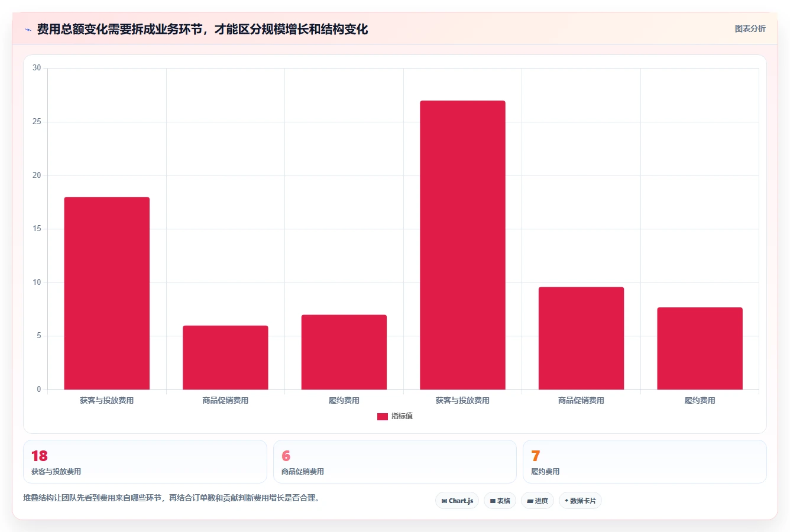Screen dimensions: 790x532
Task: Click the 履约费用 bar near 7.6
Action: pos(700,349)
